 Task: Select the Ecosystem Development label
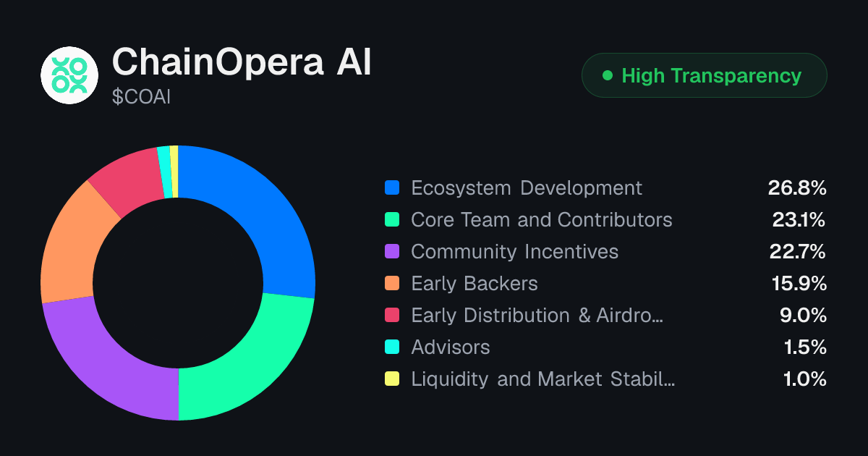527,188
